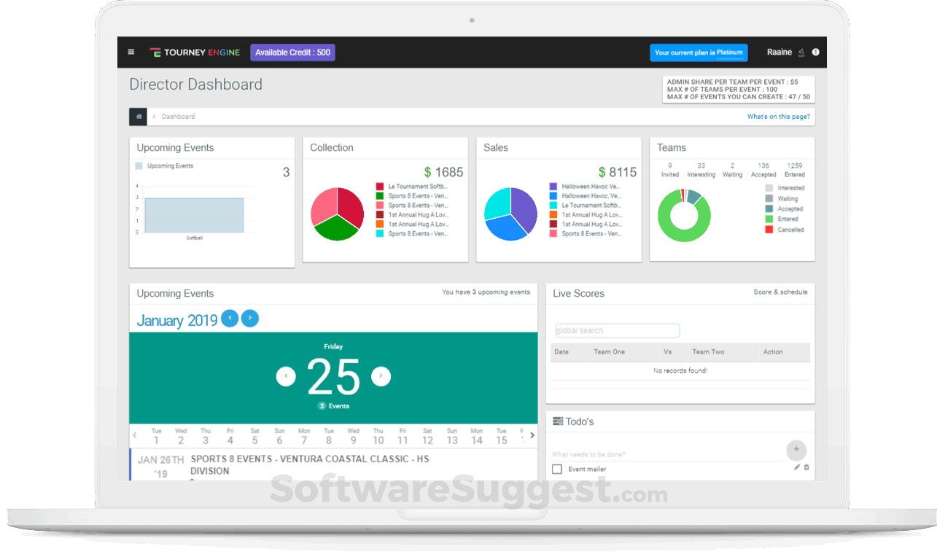Open the hamburger menu icon

[x=131, y=52]
